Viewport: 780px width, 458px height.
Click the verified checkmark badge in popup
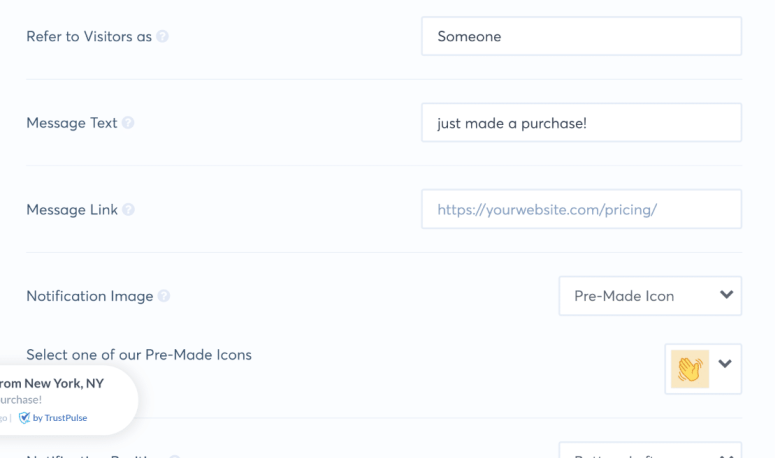pyautogui.click(x=24, y=418)
